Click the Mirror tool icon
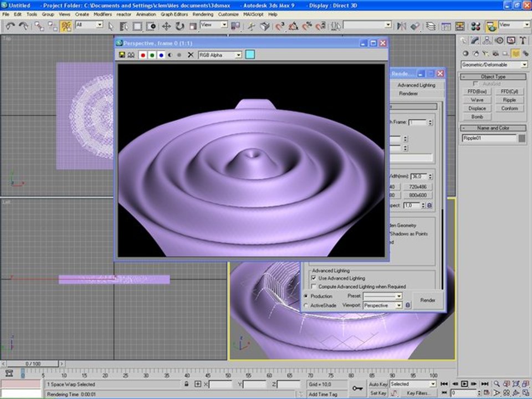Image resolution: width=532 pixels, height=399 pixels. [401, 26]
